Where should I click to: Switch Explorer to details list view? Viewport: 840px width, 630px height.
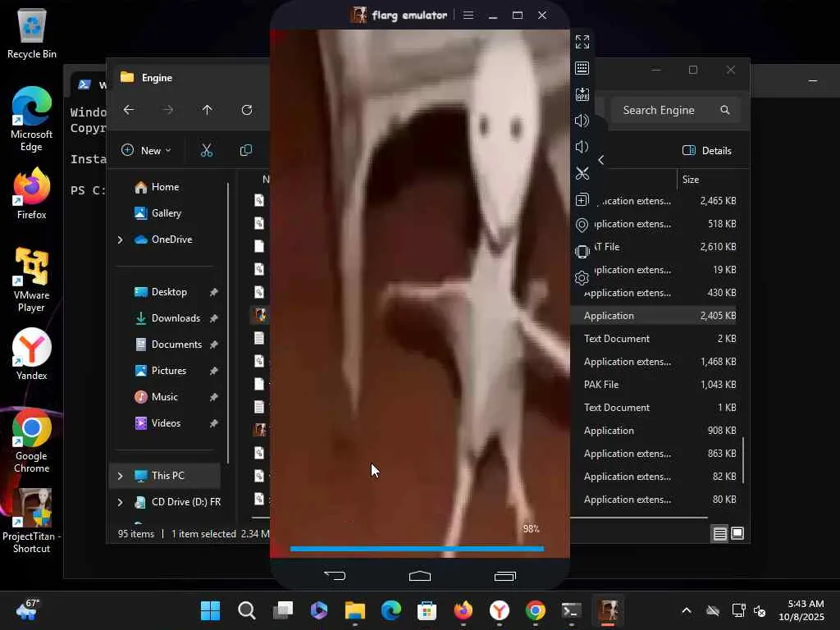pos(720,533)
